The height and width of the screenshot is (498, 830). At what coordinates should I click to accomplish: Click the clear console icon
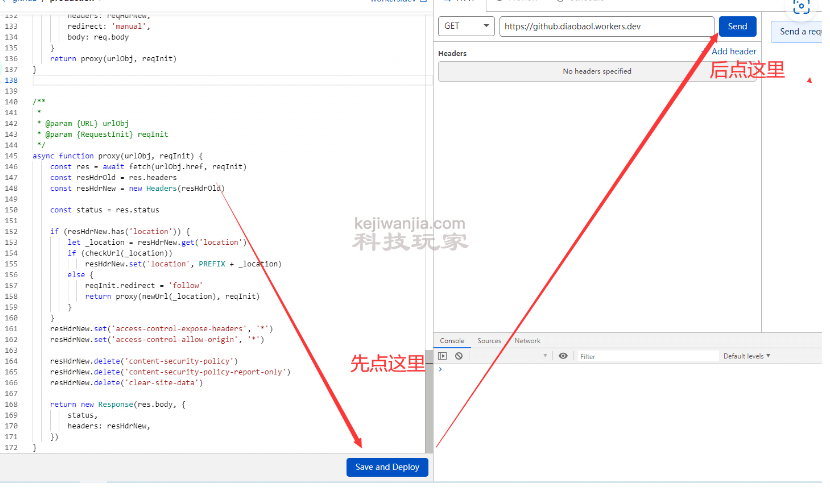point(458,356)
